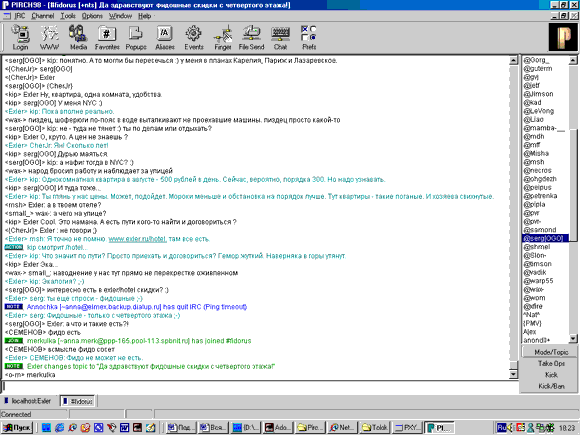Select nick @Misha in user list
The height and width of the screenshot is (435, 580).
536,153
